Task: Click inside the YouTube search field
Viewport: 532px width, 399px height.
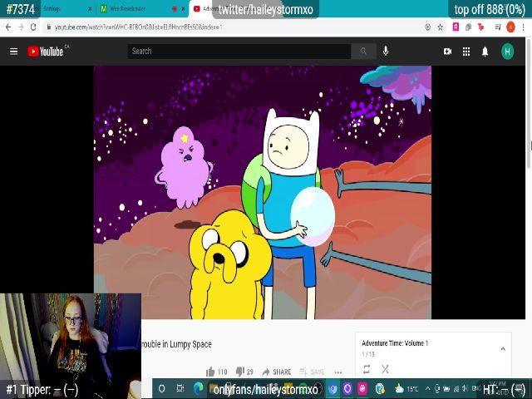Action: click(x=239, y=52)
